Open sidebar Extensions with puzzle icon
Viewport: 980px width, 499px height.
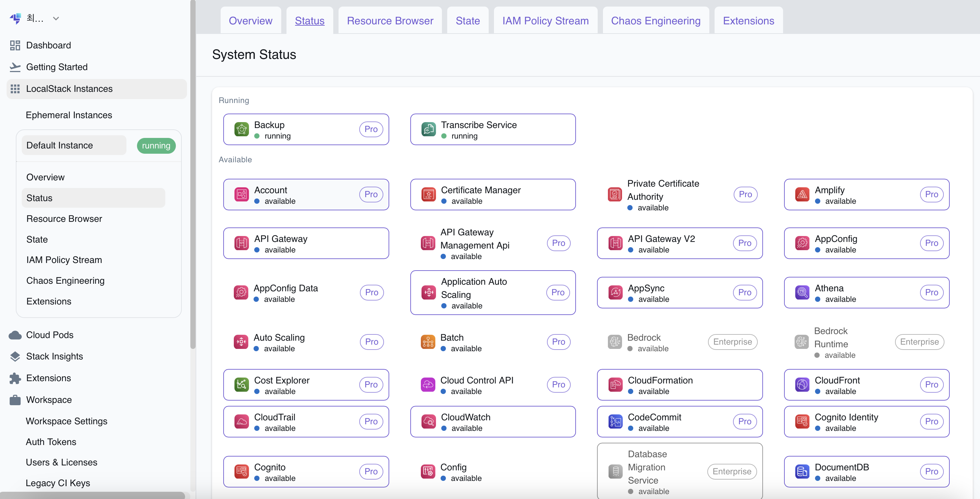(96, 378)
